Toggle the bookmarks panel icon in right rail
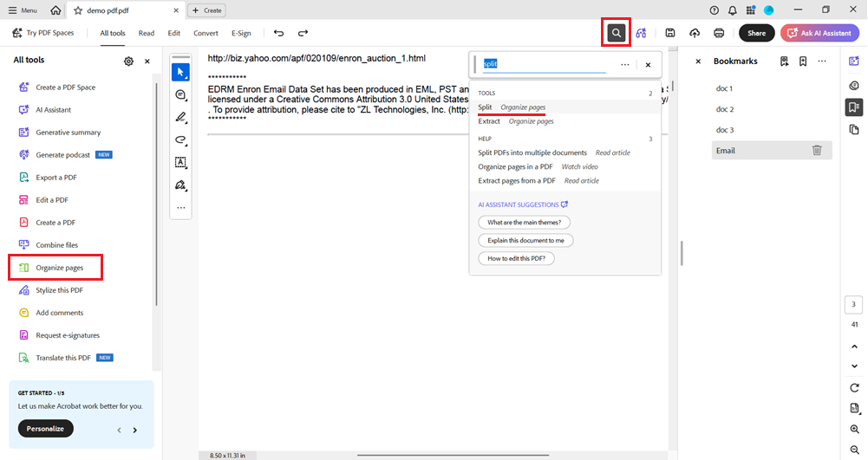The height and width of the screenshot is (460, 868). click(x=854, y=107)
